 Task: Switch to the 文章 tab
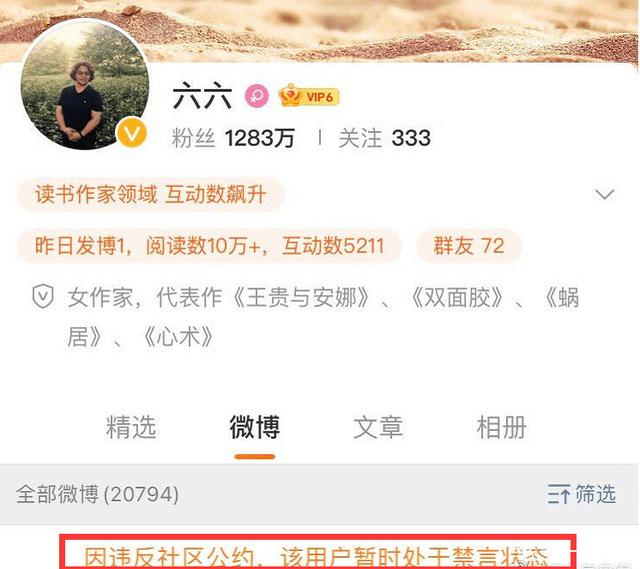pyautogui.click(x=378, y=427)
